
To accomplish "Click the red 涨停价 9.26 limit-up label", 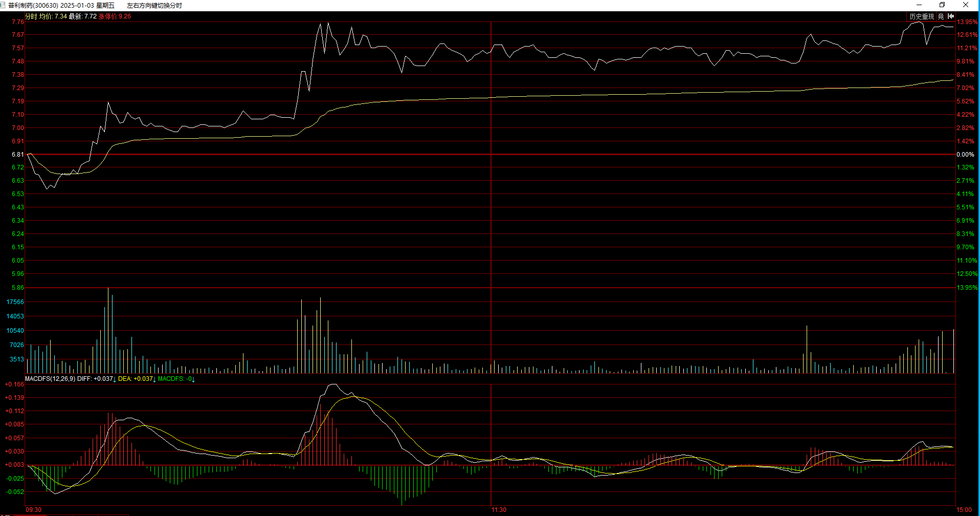I will (x=115, y=16).
